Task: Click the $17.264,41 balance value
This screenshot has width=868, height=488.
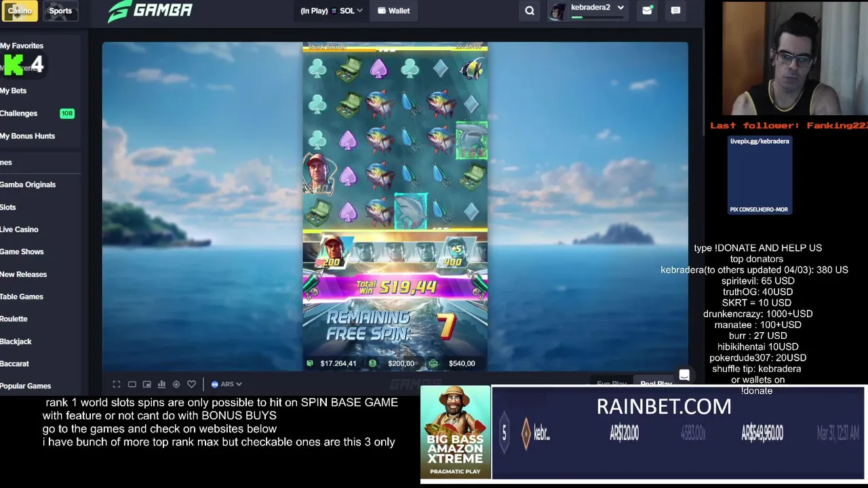Action: coord(338,363)
